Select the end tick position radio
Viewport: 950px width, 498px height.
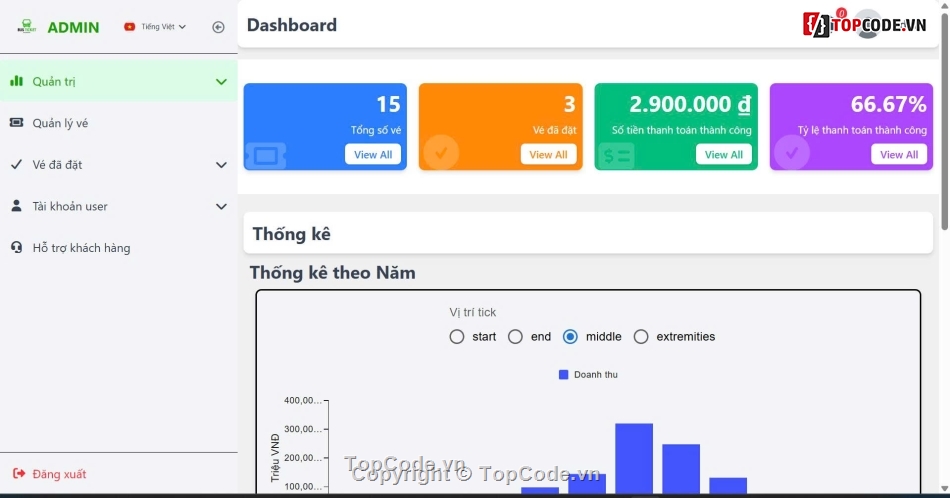515,337
